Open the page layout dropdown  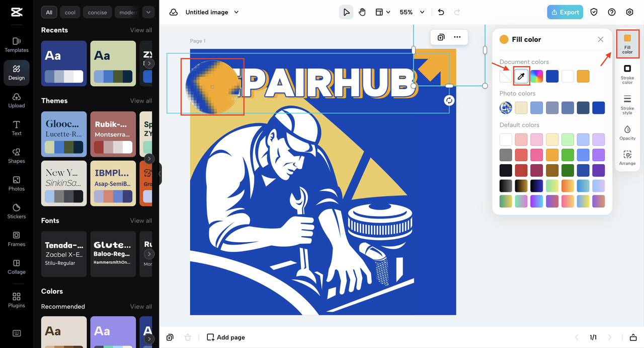[x=383, y=12]
